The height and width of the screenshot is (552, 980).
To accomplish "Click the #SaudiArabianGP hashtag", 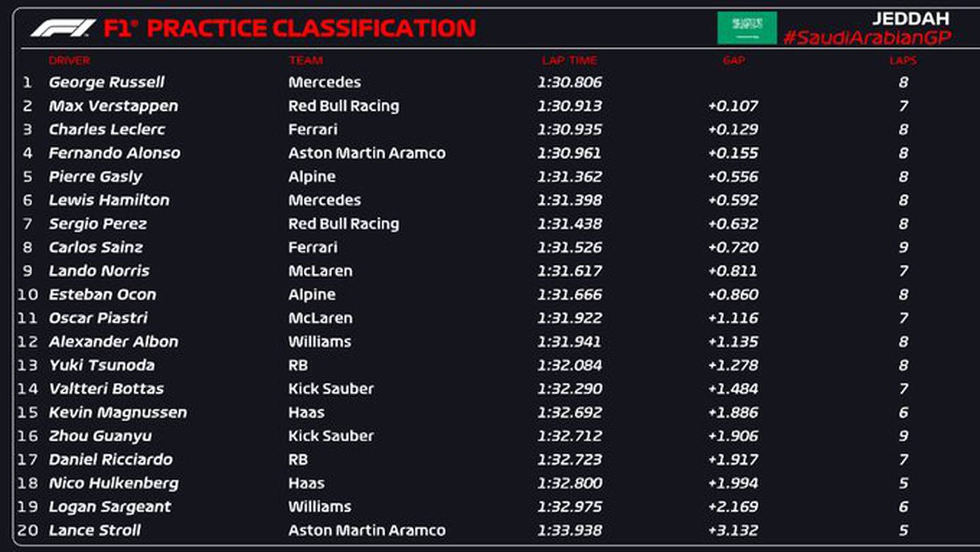I will [x=866, y=37].
